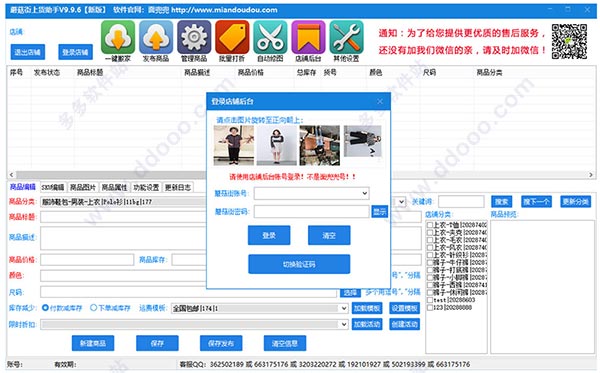
Task: Open the 店铺后台 bookmark icon
Action: [308, 37]
